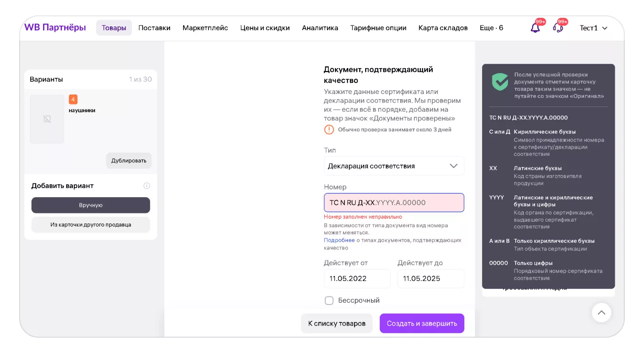
Task: Click the orange number 4 badge
Action: (73, 99)
